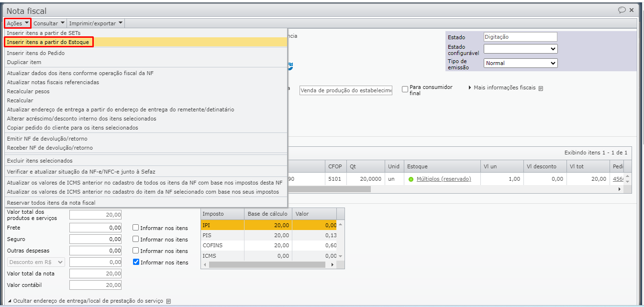Click the note icon beside Mais informações fiscais
Viewport: 644px width, 307px height.
(541, 88)
